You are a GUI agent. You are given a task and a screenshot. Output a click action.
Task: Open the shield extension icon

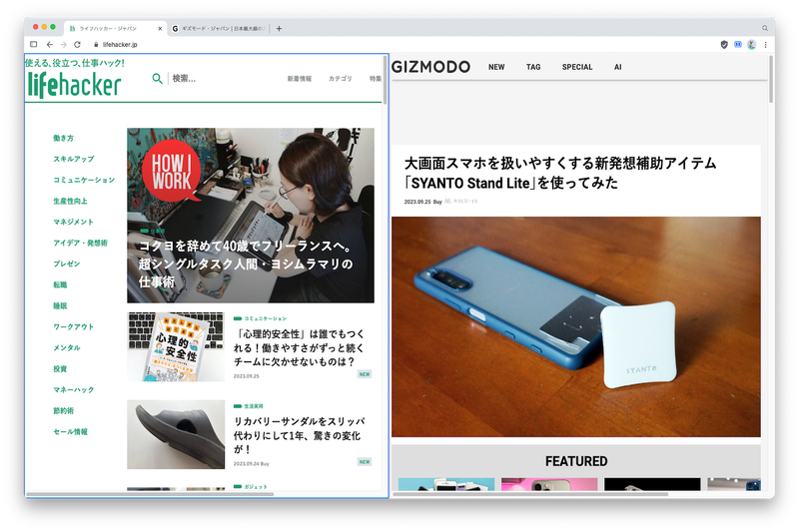click(724, 45)
